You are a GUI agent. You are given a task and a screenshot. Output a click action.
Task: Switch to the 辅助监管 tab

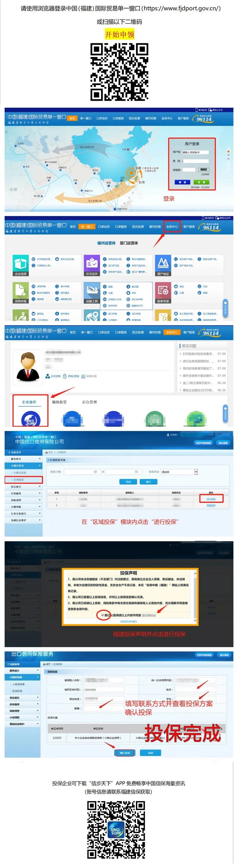pyautogui.click(x=59, y=402)
